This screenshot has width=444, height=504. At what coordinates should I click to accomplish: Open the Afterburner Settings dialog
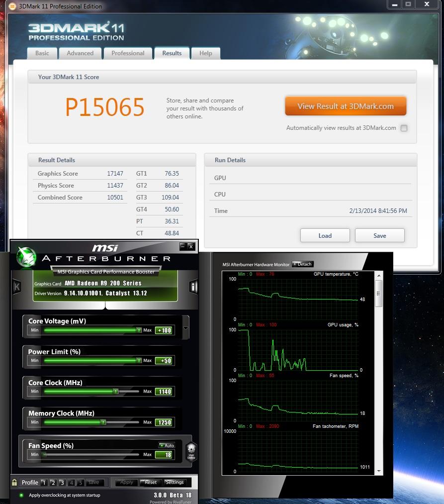click(175, 483)
